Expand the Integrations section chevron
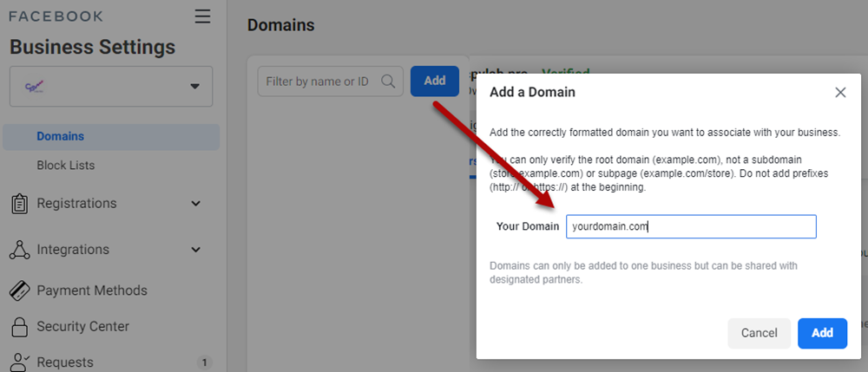Screen dimensions: 868x372 point(195,250)
